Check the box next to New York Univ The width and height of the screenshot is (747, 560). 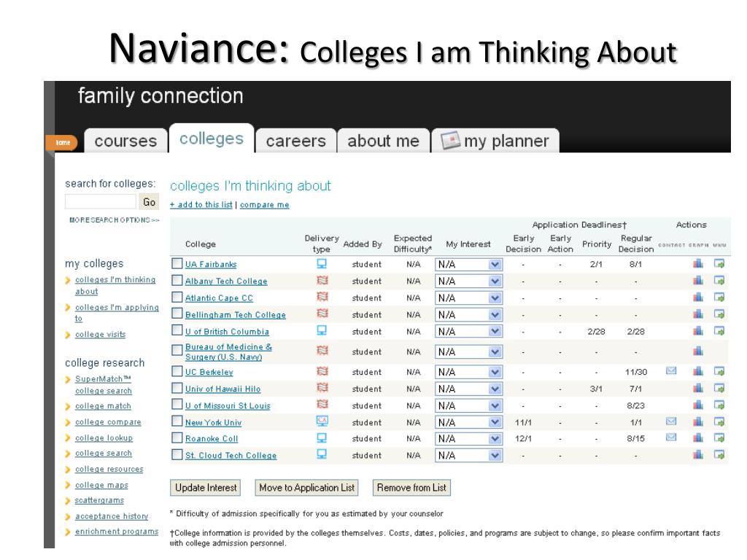point(177,421)
